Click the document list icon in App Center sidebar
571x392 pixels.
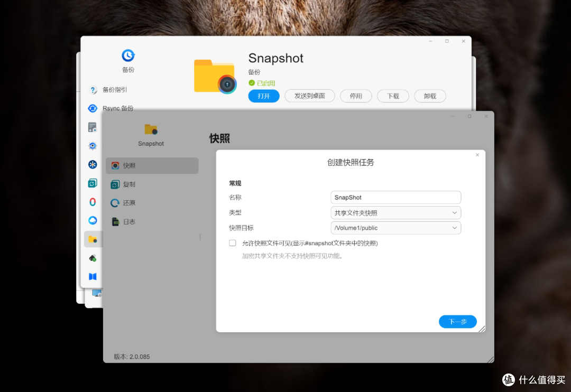click(x=93, y=127)
